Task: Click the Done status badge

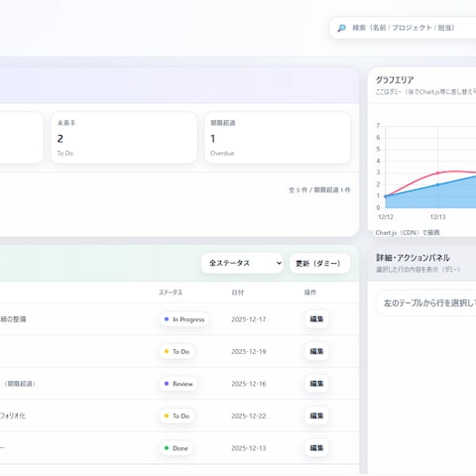Action: tap(177, 448)
